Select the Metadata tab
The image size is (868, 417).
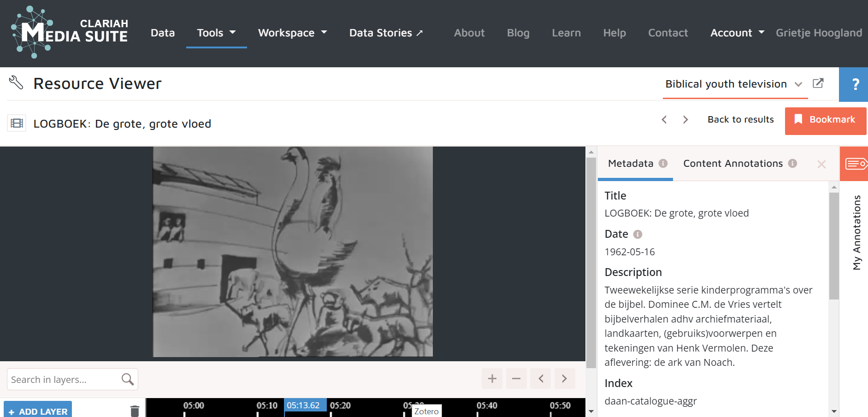coord(631,164)
